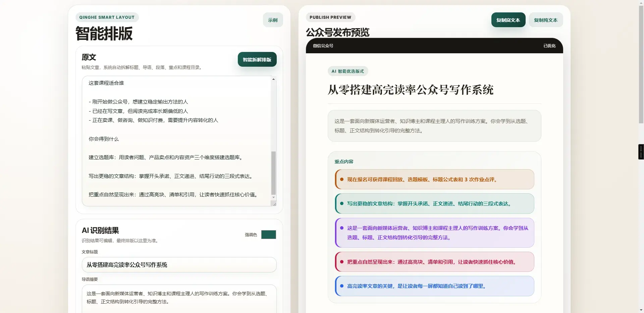Click the AI 识别结果 heading
The height and width of the screenshot is (313, 644).
point(100,231)
